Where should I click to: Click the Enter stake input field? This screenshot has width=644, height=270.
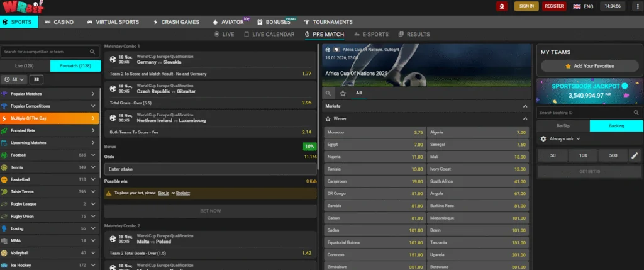[210, 169]
